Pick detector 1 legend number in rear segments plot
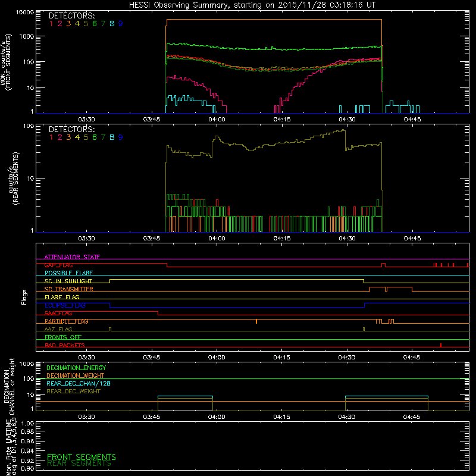 [x=51, y=137]
